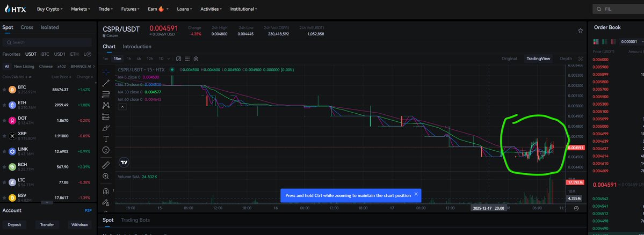Switch to the Original chart view
This screenshot has height=235, width=644.
[x=509, y=58]
